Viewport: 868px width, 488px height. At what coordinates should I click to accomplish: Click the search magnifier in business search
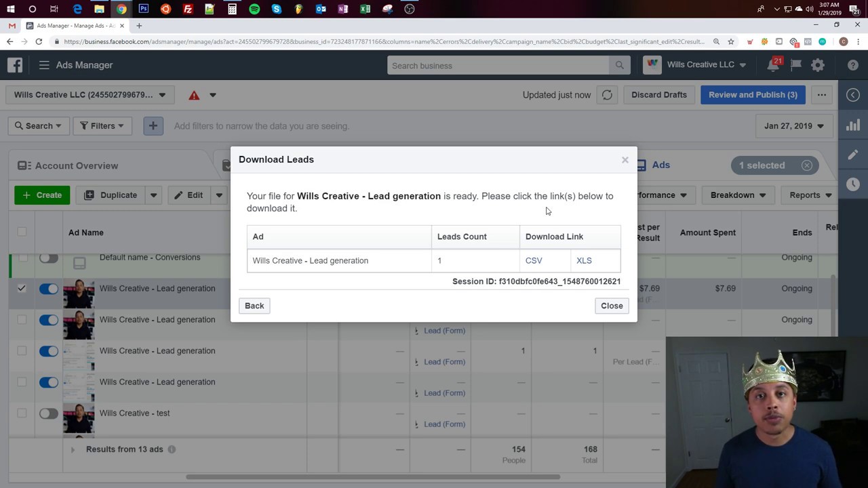click(619, 66)
